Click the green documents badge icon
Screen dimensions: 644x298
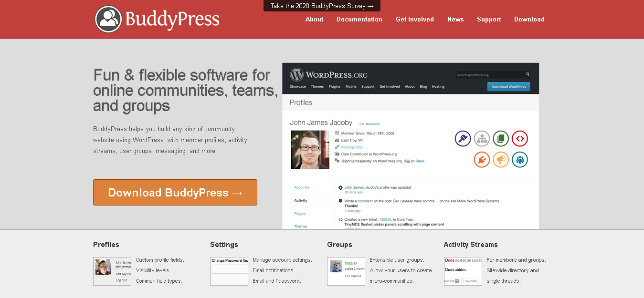(501, 139)
